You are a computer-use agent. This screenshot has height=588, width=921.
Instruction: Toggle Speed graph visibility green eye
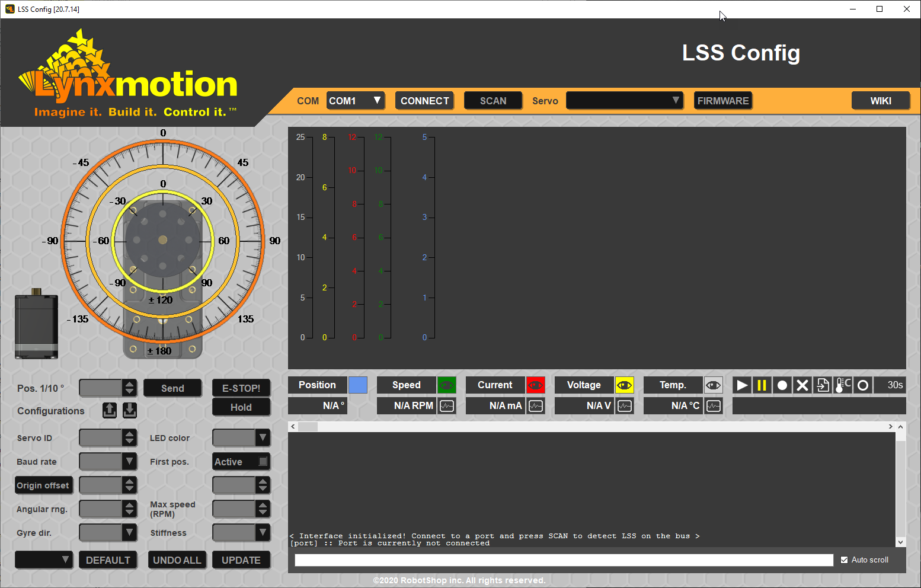[447, 385]
